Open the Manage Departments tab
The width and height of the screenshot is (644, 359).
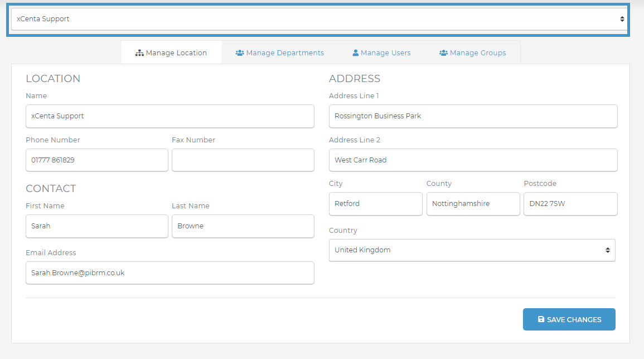(x=280, y=52)
